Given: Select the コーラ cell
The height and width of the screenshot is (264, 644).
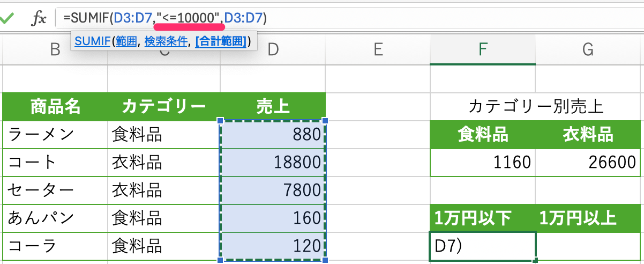Looking at the screenshot, I should (x=55, y=246).
